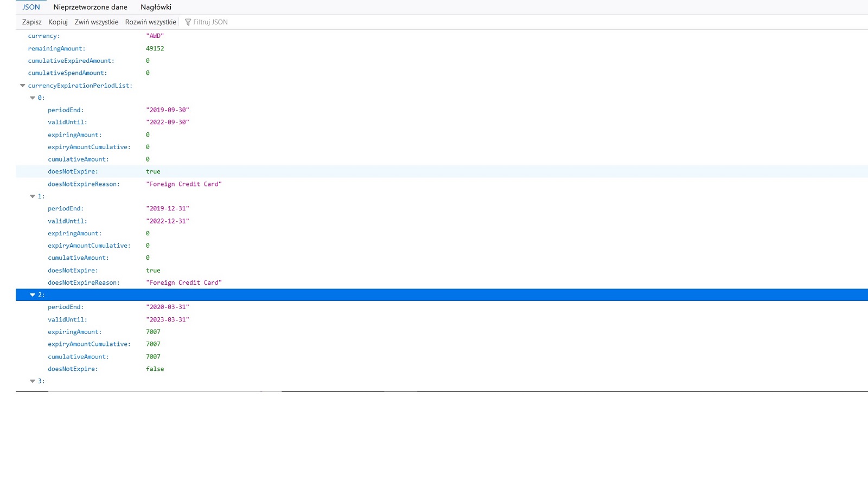The image size is (868, 488).
Task: Collapse array item 1
Action: [33, 196]
